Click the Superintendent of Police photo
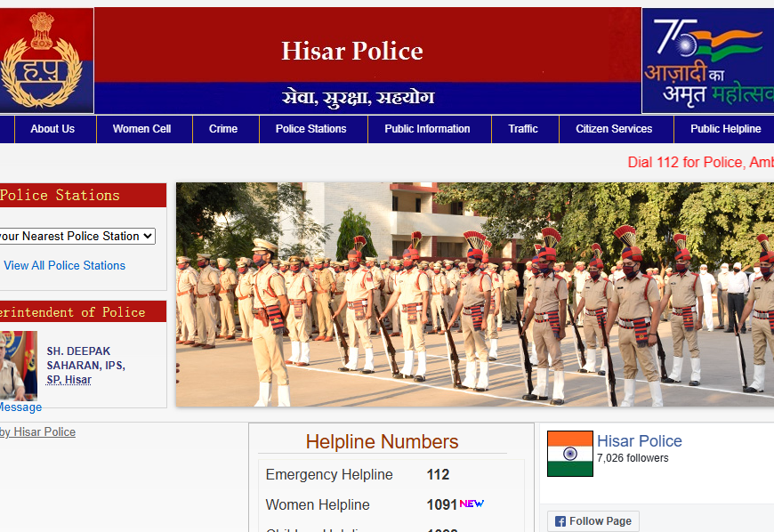The height and width of the screenshot is (532, 774). (18, 366)
